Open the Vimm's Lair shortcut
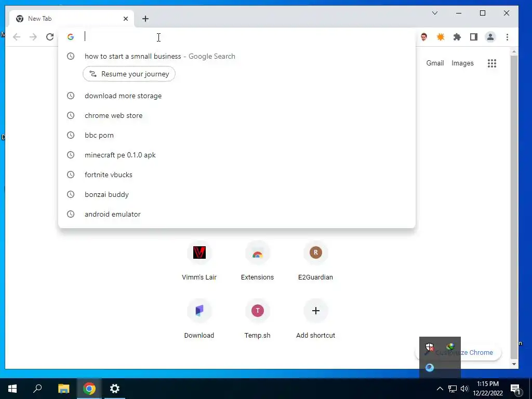 pyautogui.click(x=199, y=261)
